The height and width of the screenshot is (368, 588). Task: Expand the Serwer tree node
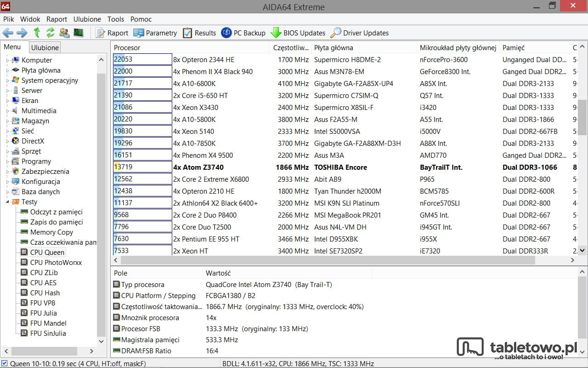tap(7, 91)
